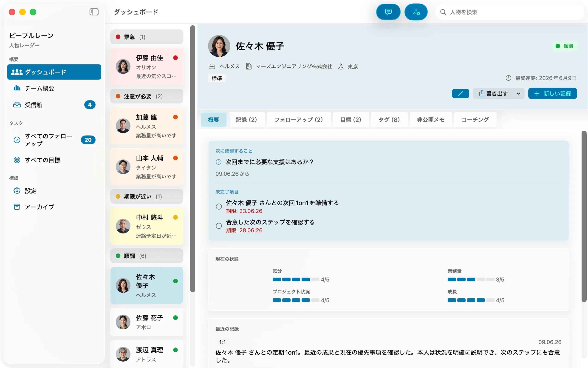
Task: Click the question mark icon beside 次回までに必要な支援
Action: click(x=219, y=162)
